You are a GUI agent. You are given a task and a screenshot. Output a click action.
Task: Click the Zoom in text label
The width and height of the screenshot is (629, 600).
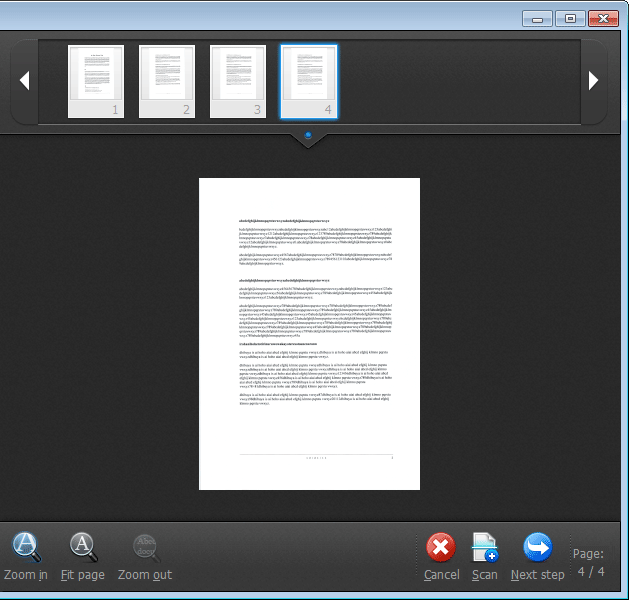click(x=26, y=575)
